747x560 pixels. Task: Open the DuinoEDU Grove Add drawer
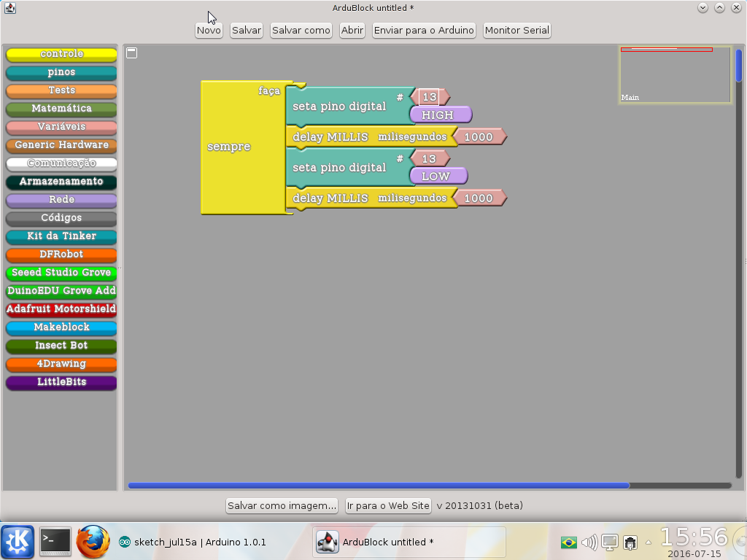[x=61, y=290]
